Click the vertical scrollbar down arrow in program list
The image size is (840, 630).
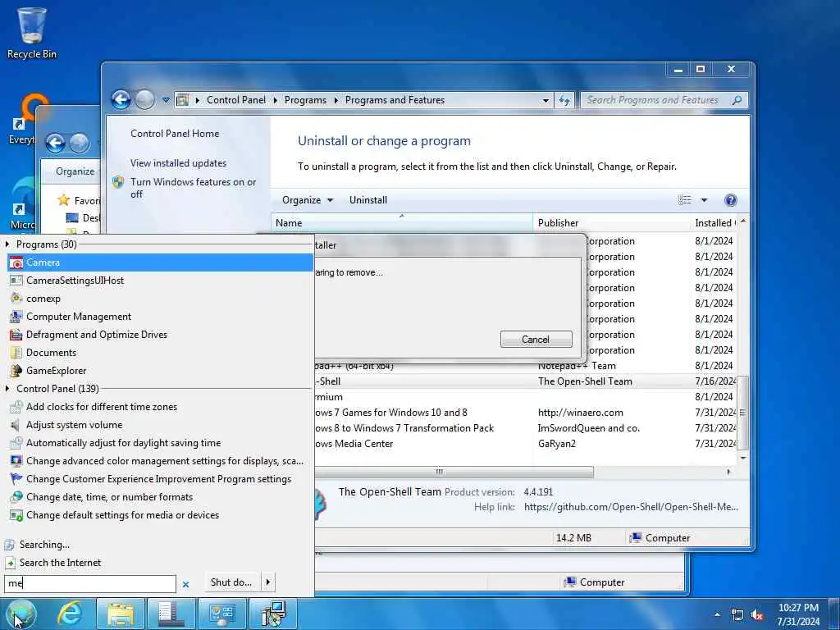[x=743, y=458]
